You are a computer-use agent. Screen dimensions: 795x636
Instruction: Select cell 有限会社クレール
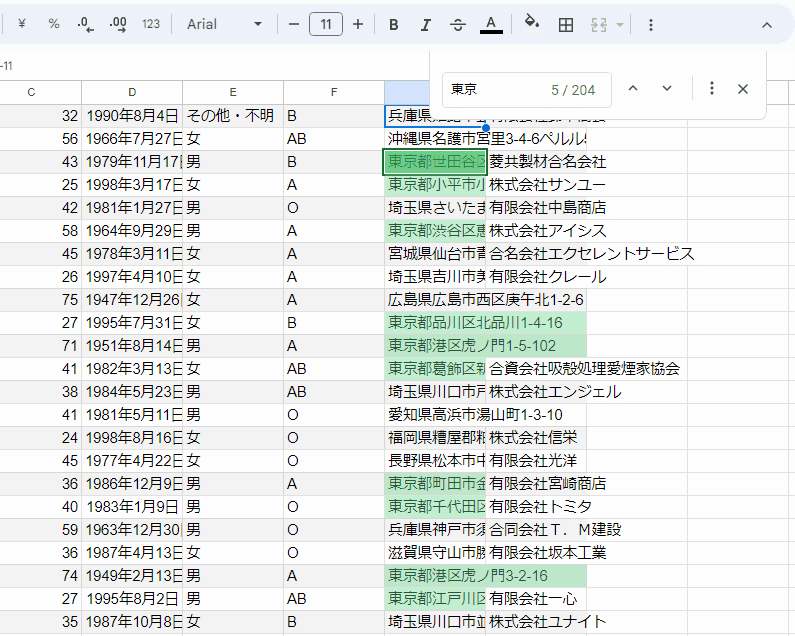click(536, 276)
